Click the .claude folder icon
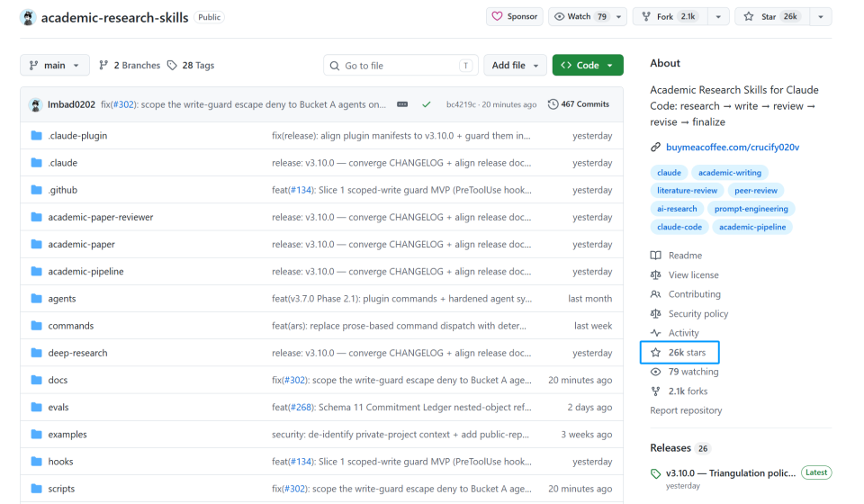Screen dimensions: 864x504 pyautogui.click(x=36, y=163)
